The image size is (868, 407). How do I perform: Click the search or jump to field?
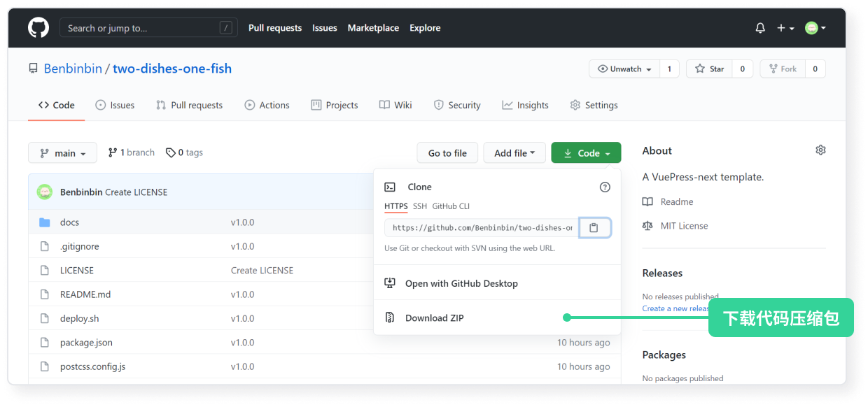point(148,28)
